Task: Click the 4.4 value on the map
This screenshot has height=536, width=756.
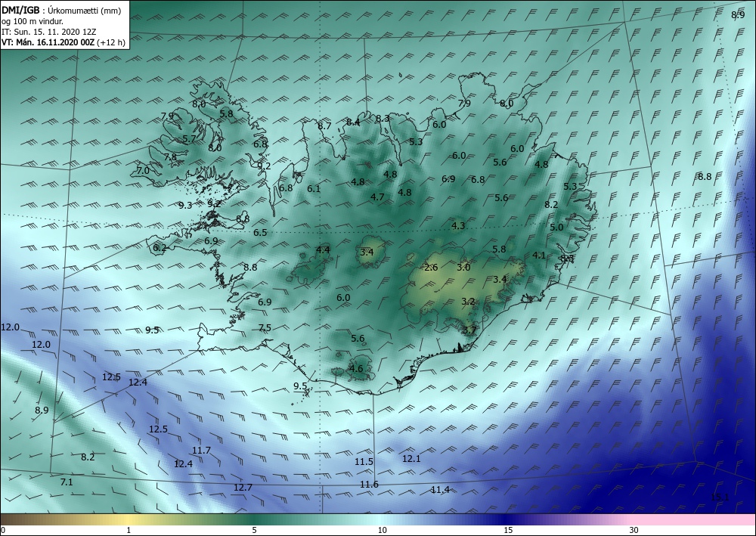Action: tap(323, 249)
